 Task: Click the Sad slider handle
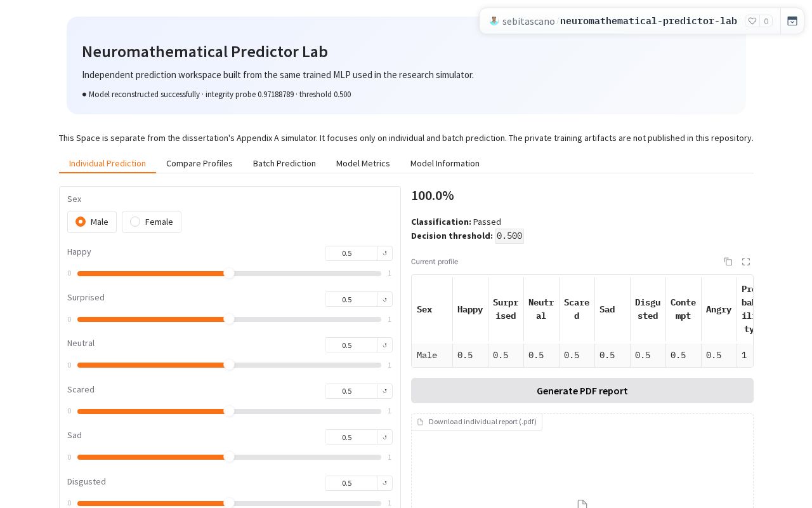229,457
